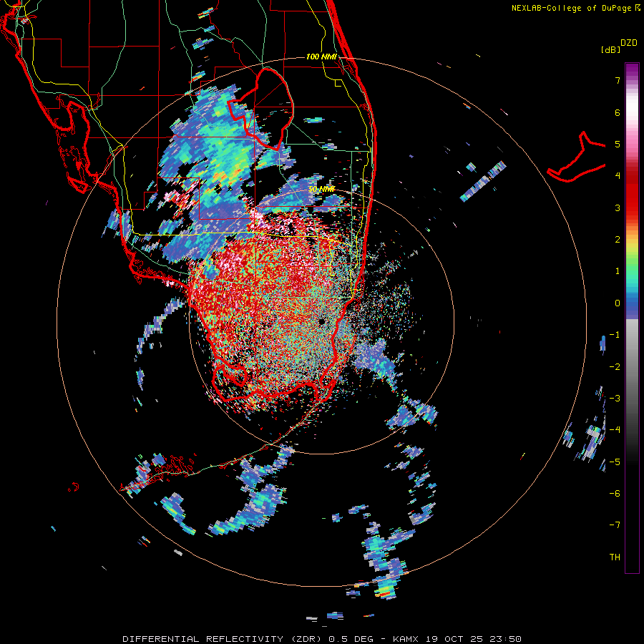The width and height of the screenshot is (644, 644).
Task: Click the 3 value on the color scale
Action: (x=618, y=208)
